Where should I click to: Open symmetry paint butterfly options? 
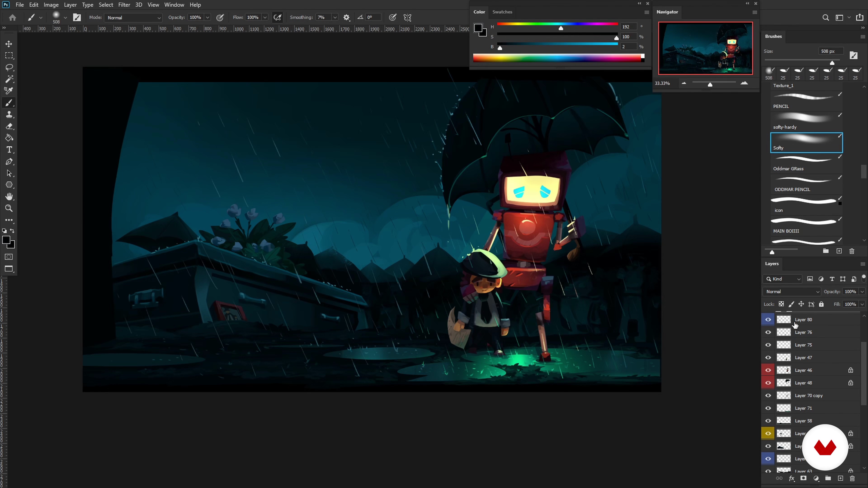pyautogui.click(x=407, y=18)
